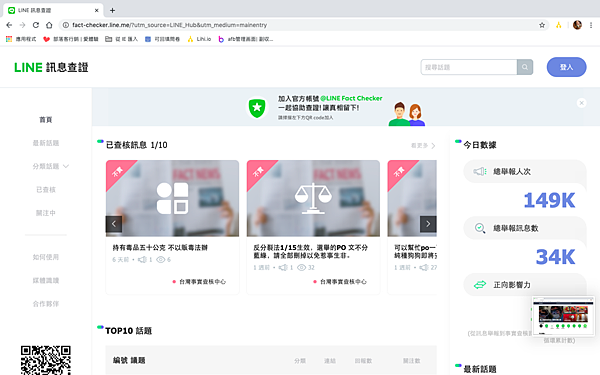
Task: Click the yellow extension icon in toolbar
Action: pyautogui.click(x=559, y=25)
